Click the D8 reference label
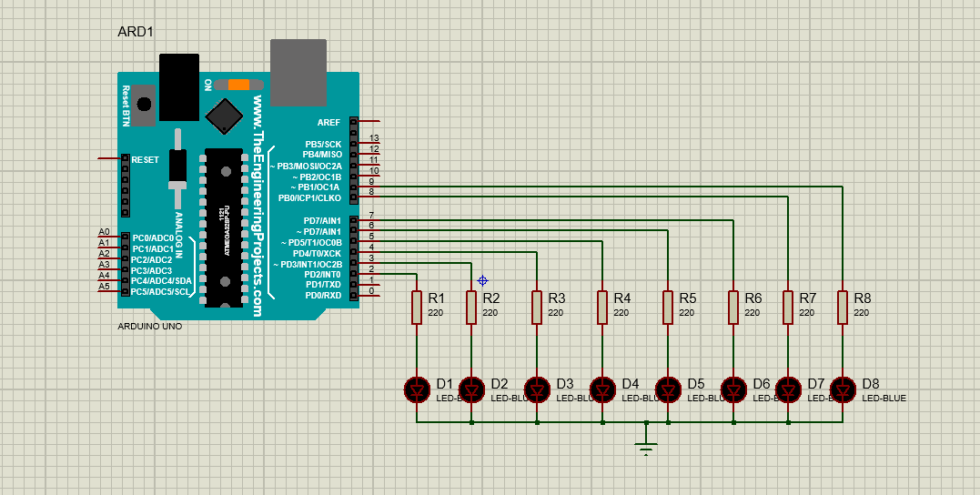The width and height of the screenshot is (980, 495). tap(871, 384)
